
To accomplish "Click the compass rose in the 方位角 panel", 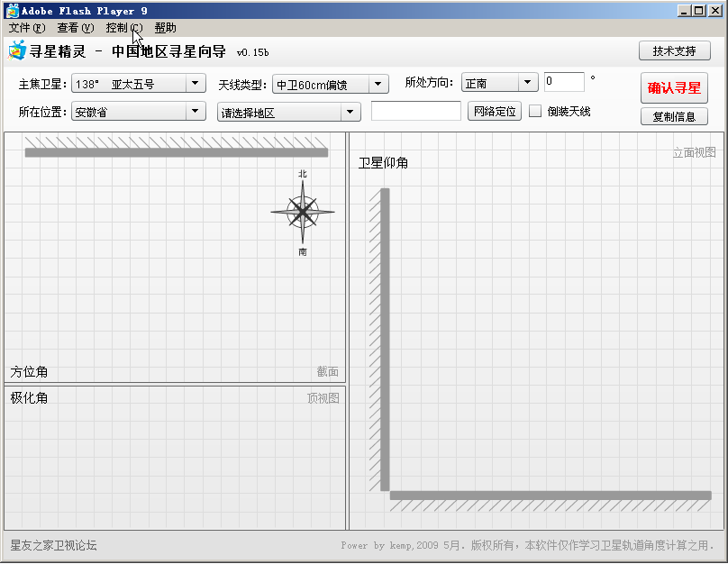I will [x=303, y=212].
